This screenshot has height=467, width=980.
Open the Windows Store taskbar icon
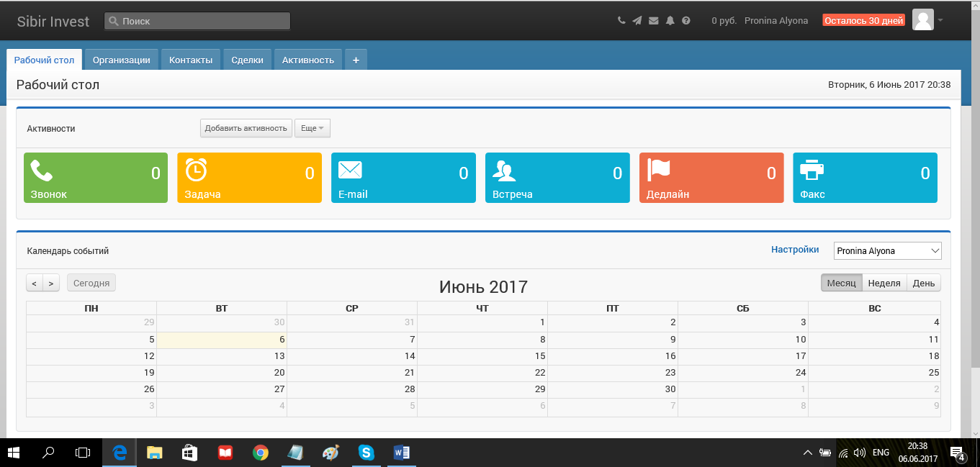(x=190, y=453)
